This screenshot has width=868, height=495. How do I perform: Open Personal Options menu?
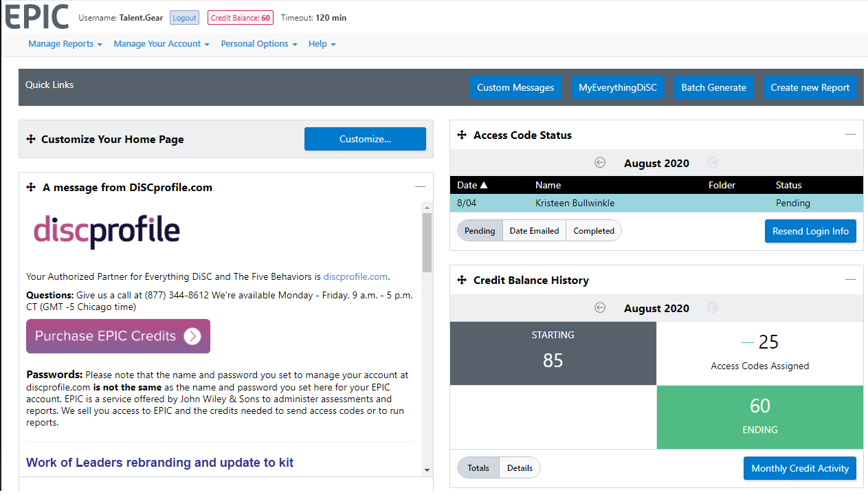(259, 44)
